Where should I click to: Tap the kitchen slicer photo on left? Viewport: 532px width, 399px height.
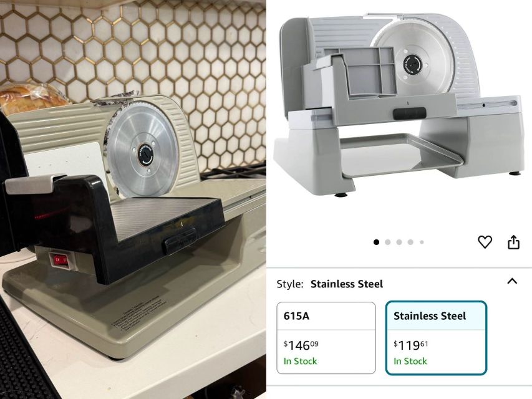(x=133, y=199)
